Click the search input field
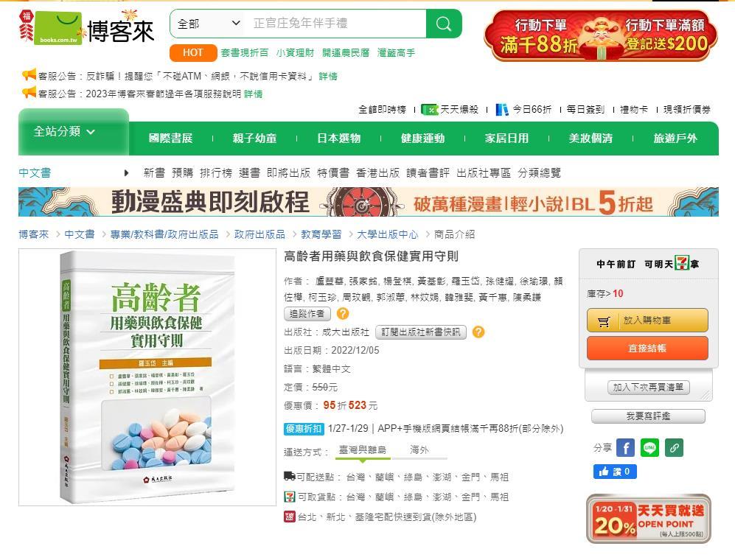Screen dimensions: 735x560 pos(335,24)
